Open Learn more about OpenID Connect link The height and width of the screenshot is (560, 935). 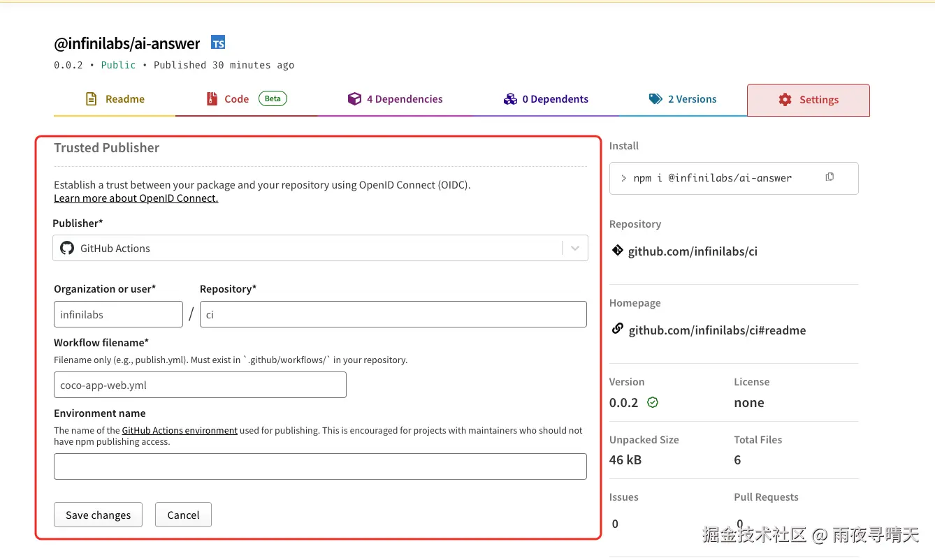(x=136, y=198)
